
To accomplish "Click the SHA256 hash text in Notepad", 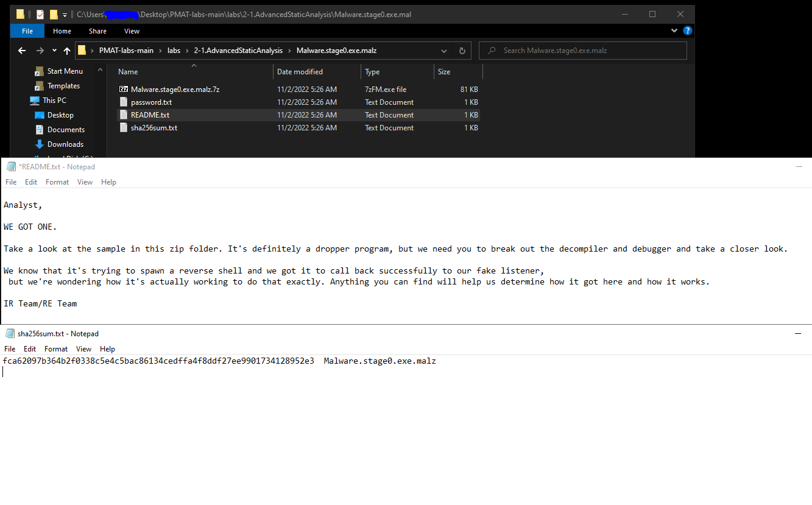I will click(158, 361).
